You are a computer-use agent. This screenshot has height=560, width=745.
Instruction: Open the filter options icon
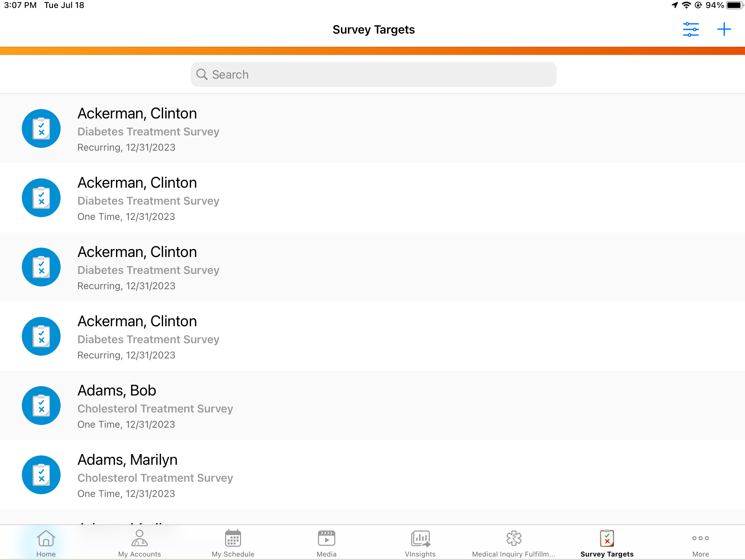(691, 29)
